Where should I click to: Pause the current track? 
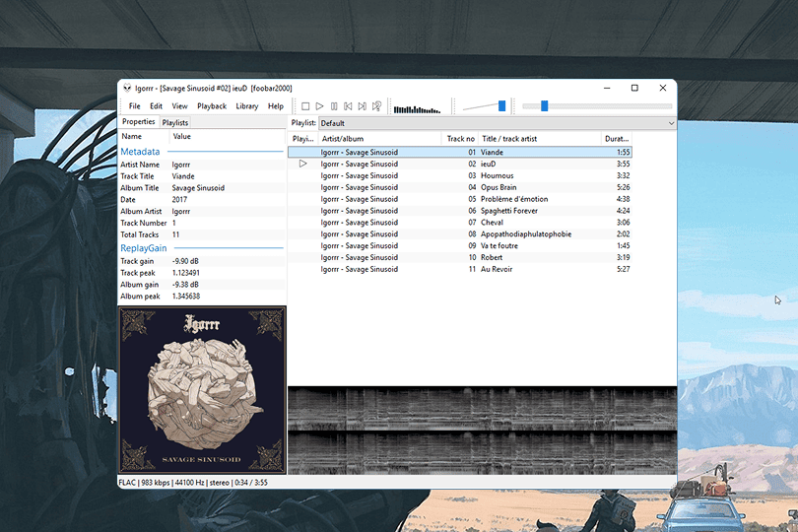click(x=334, y=106)
